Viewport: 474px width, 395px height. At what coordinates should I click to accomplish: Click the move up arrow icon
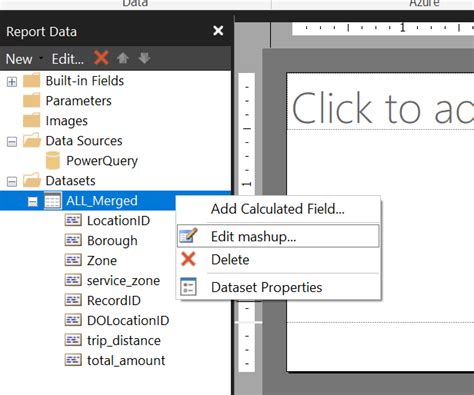click(123, 58)
